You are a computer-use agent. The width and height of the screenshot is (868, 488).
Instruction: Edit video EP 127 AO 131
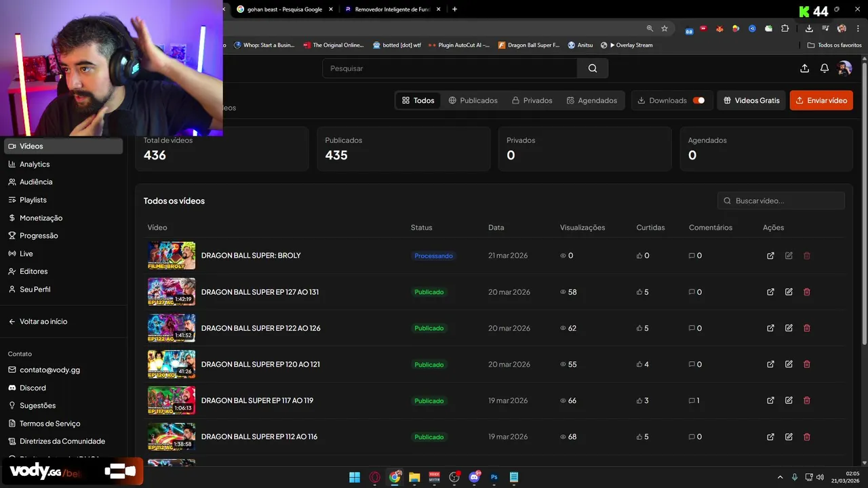(x=789, y=292)
